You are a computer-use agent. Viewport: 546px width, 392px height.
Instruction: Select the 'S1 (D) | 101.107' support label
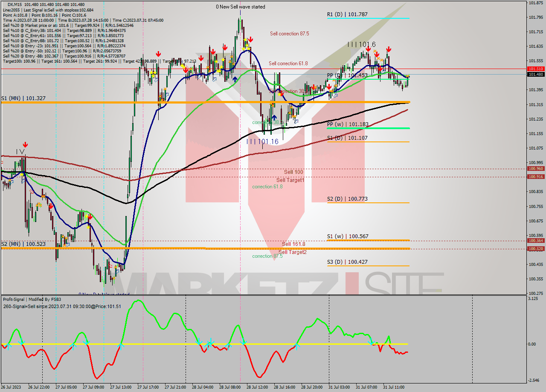click(x=347, y=138)
